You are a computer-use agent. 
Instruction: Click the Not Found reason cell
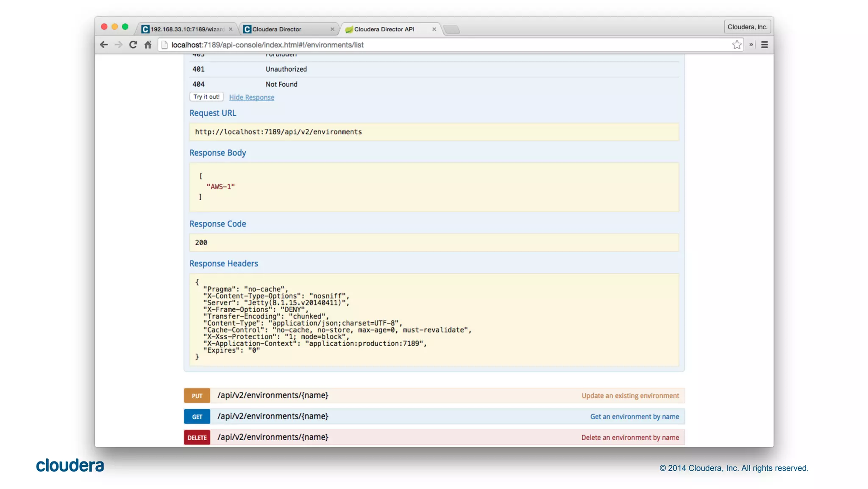281,84
